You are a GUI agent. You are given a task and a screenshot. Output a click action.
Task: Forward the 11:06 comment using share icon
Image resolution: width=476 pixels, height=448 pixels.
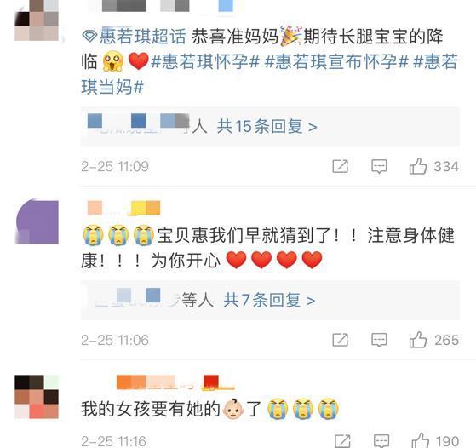click(341, 340)
